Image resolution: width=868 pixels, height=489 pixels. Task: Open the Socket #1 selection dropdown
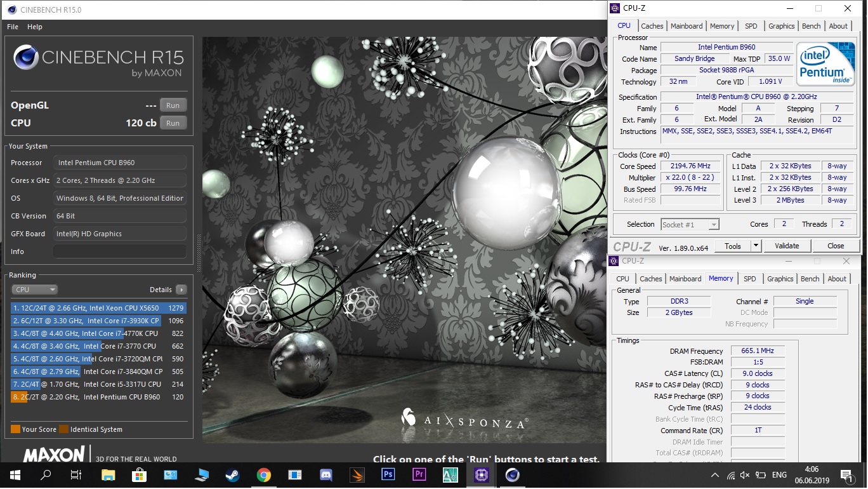pyautogui.click(x=690, y=225)
